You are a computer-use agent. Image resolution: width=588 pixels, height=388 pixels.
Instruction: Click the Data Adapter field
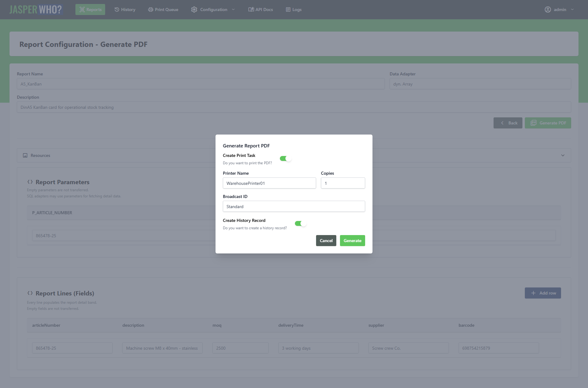[x=480, y=84]
